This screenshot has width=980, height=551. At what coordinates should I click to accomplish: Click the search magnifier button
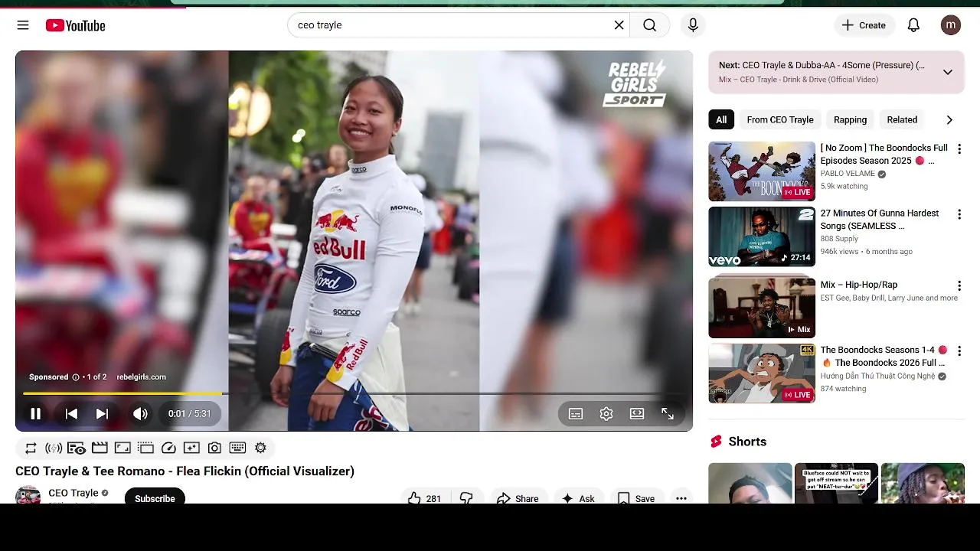pyautogui.click(x=649, y=25)
